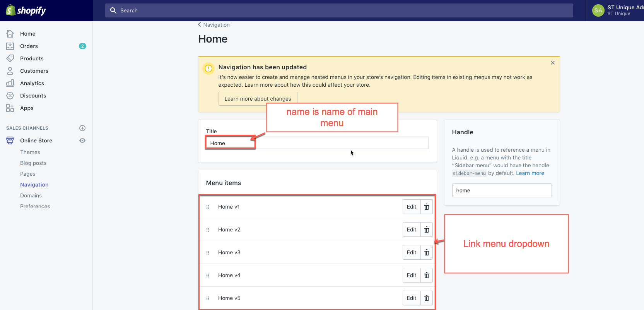Delete the Home v3 menu item
This screenshot has height=310, width=644.
coord(427,253)
